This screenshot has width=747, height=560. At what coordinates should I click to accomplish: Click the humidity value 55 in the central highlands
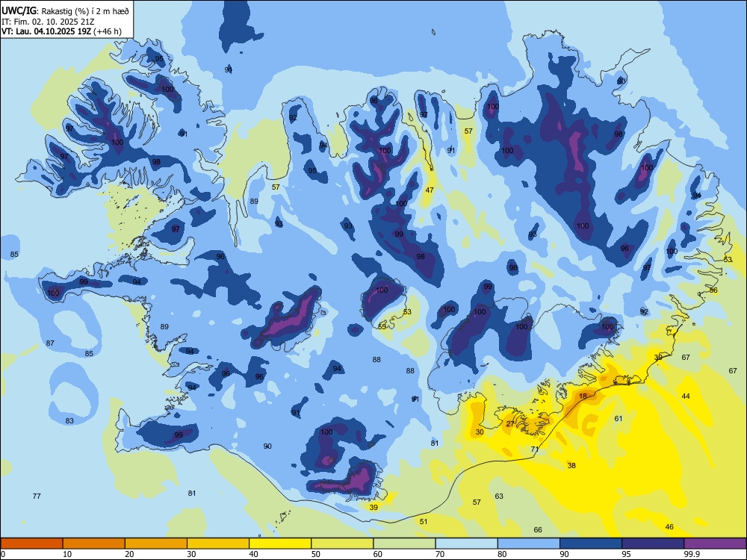[x=382, y=327]
